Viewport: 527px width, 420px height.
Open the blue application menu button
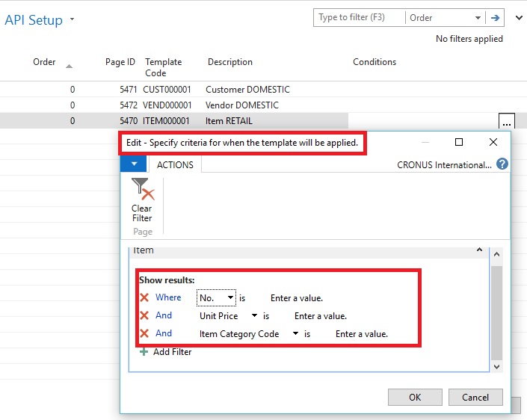point(133,164)
